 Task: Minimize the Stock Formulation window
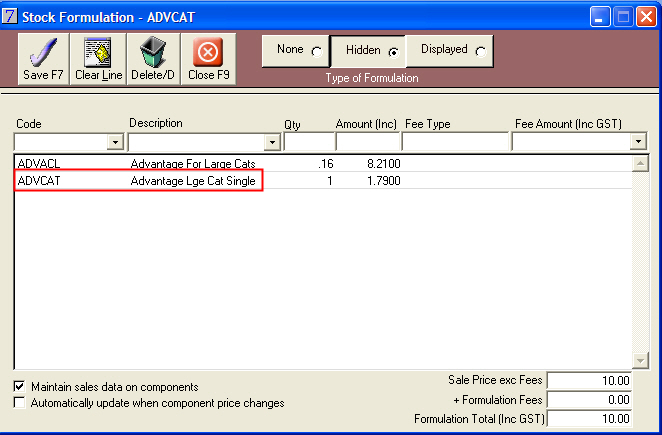click(600, 17)
